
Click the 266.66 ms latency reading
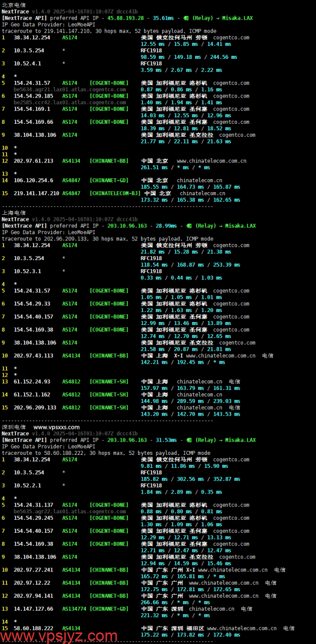pos(154,602)
